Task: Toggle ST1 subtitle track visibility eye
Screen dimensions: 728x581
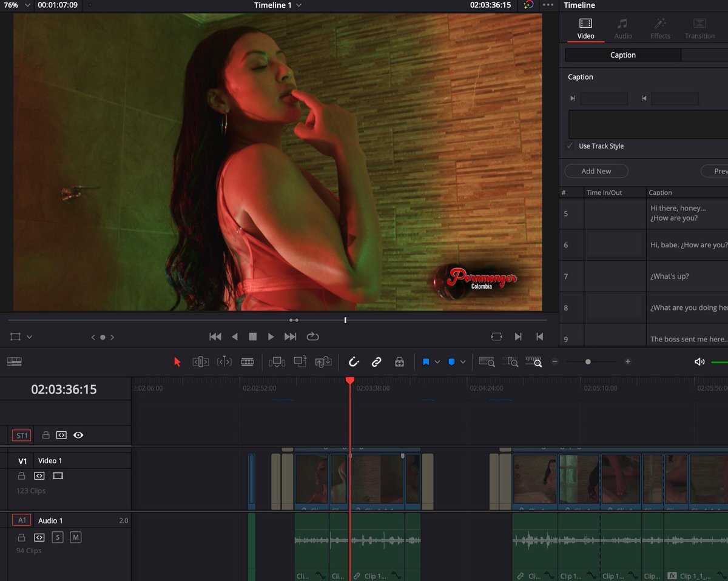Action: [x=78, y=435]
